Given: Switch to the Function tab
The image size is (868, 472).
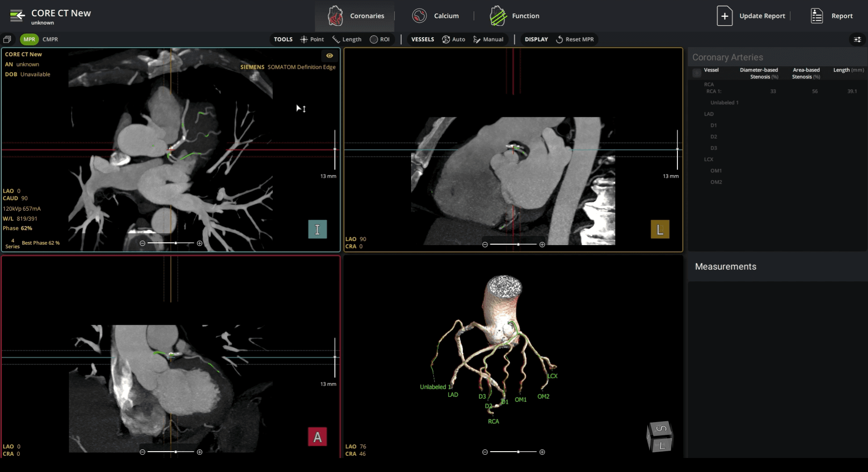Looking at the screenshot, I should coord(515,15).
